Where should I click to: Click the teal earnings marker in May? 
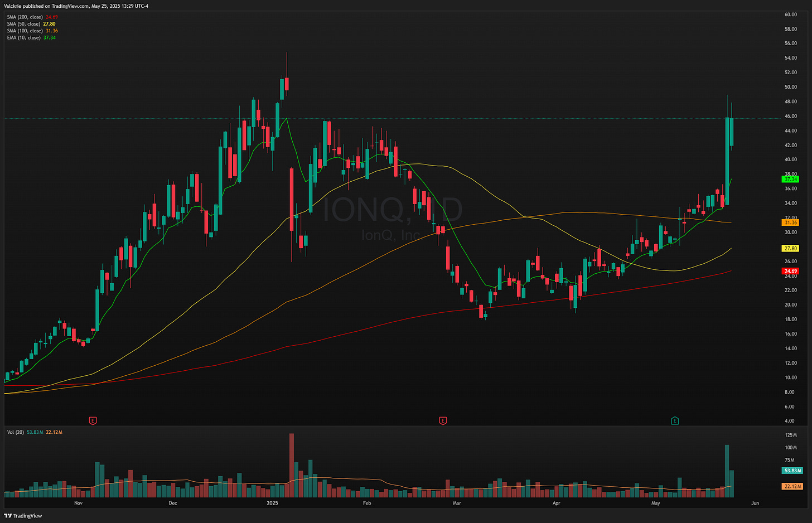675,420
